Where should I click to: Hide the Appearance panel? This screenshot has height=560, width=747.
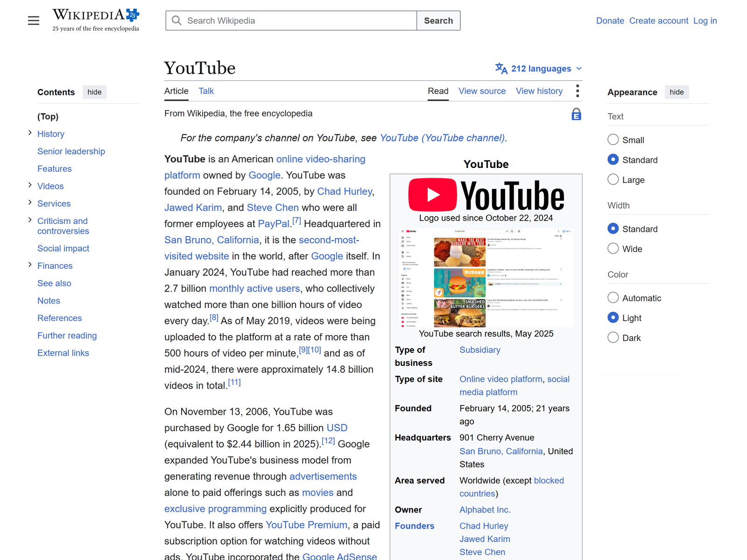pyautogui.click(x=677, y=92)
